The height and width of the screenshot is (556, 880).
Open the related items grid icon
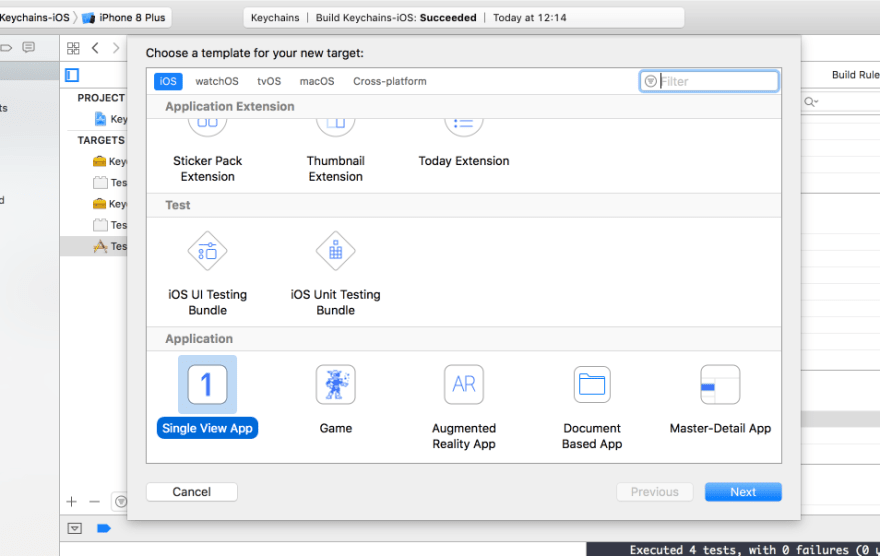73,48
